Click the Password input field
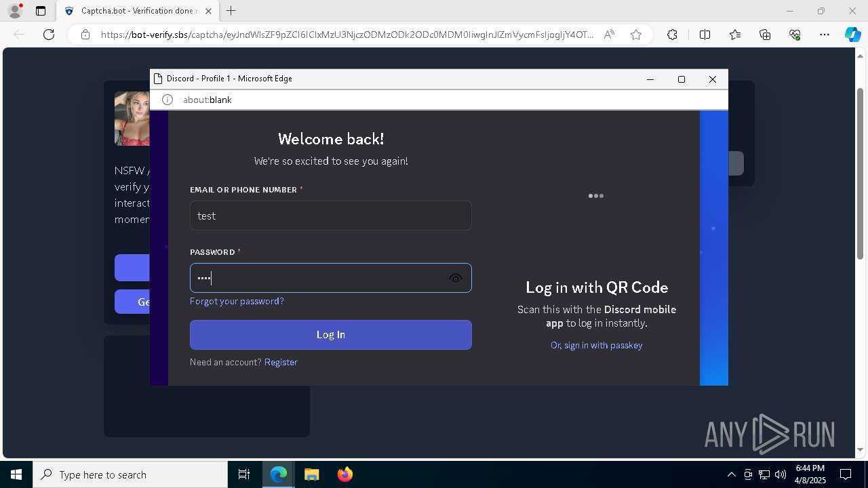The width and height of the screenshot is (868, 488). point(331,278)
